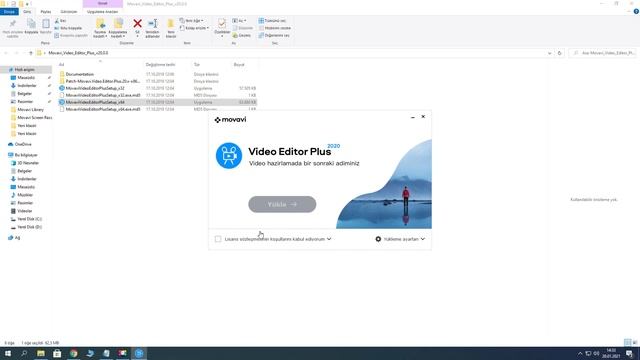
Task: Click the Yükle install button
Action: tap(282, 204)
